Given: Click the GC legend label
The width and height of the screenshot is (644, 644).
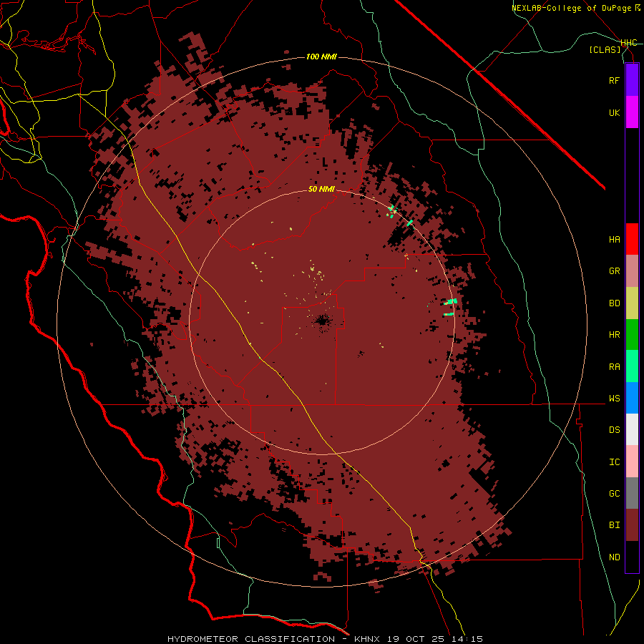Looking at the screenshot, I should click(x=614, y=494).
